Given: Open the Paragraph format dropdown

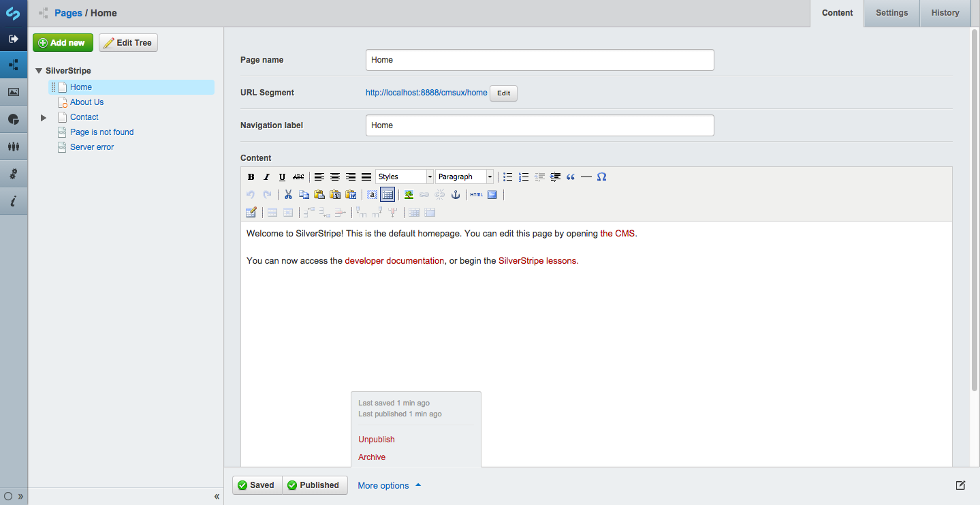Looking at the screenshot, I should tap(464, 177).
